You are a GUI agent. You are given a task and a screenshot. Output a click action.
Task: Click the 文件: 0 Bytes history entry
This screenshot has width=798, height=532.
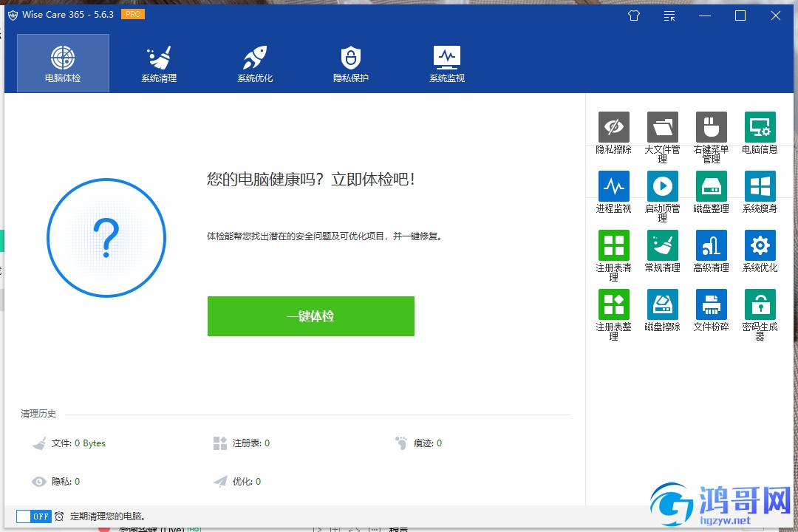[x=78, y=443]
